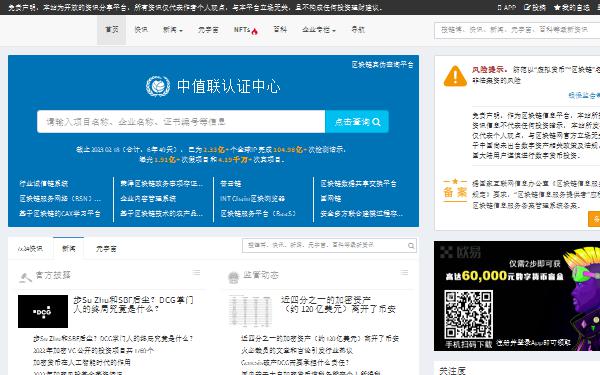This screenshot has width=600, height=375.
Task: Click the 备案 badge icon
Action: click(455, 189)
